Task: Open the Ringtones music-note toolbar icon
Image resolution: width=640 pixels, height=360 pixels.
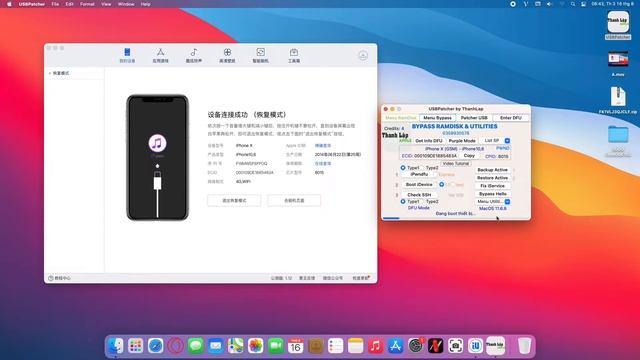Action: coord(193,55)
